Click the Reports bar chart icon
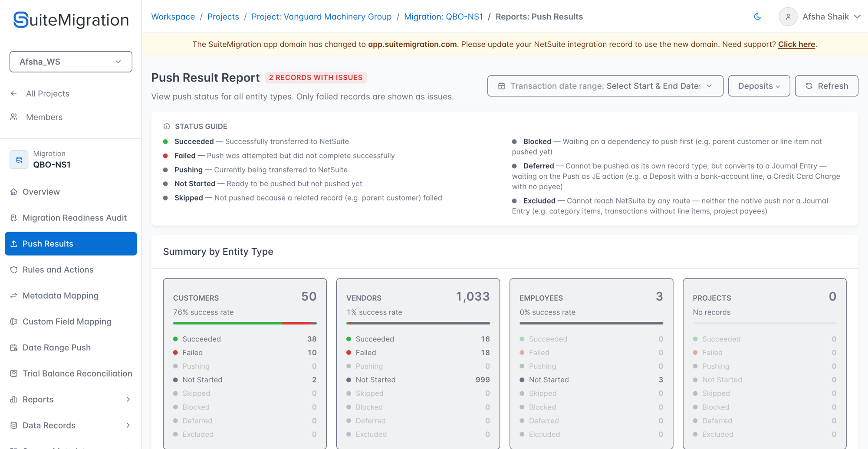 (x=14, y=400)
